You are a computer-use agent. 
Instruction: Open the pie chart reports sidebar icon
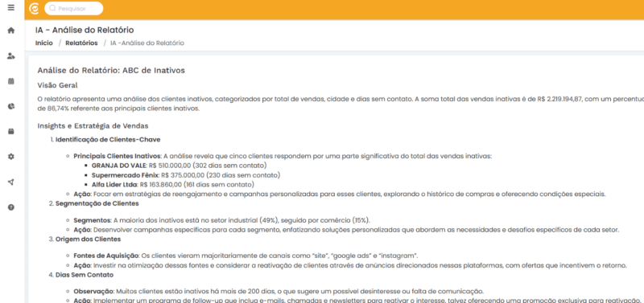click(x=11, y=106)
